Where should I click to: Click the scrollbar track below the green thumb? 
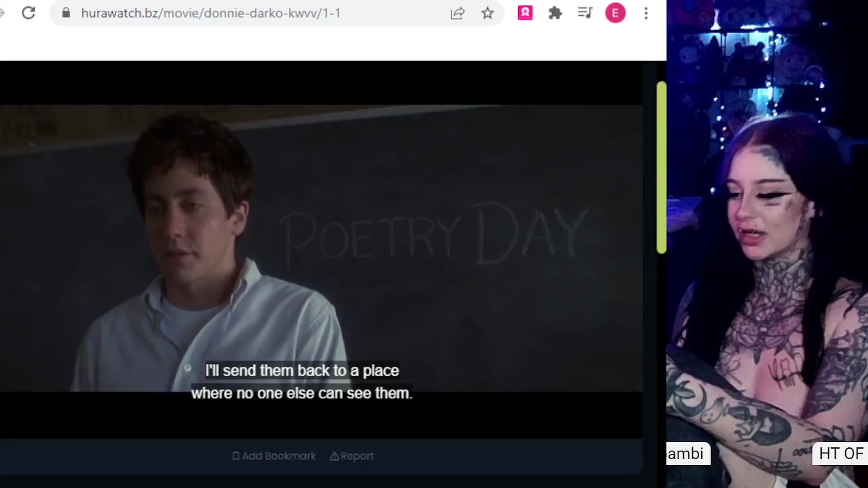[x=661, y=361]
